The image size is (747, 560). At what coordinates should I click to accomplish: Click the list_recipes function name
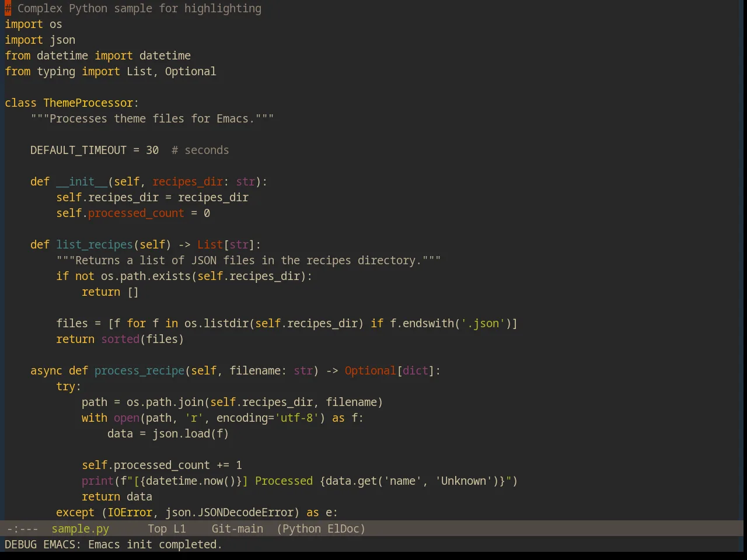(95, 244)
